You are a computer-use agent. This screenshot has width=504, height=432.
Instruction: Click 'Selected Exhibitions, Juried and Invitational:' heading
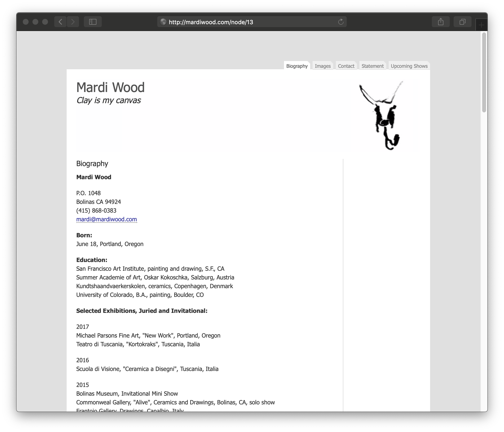[142, 311]
